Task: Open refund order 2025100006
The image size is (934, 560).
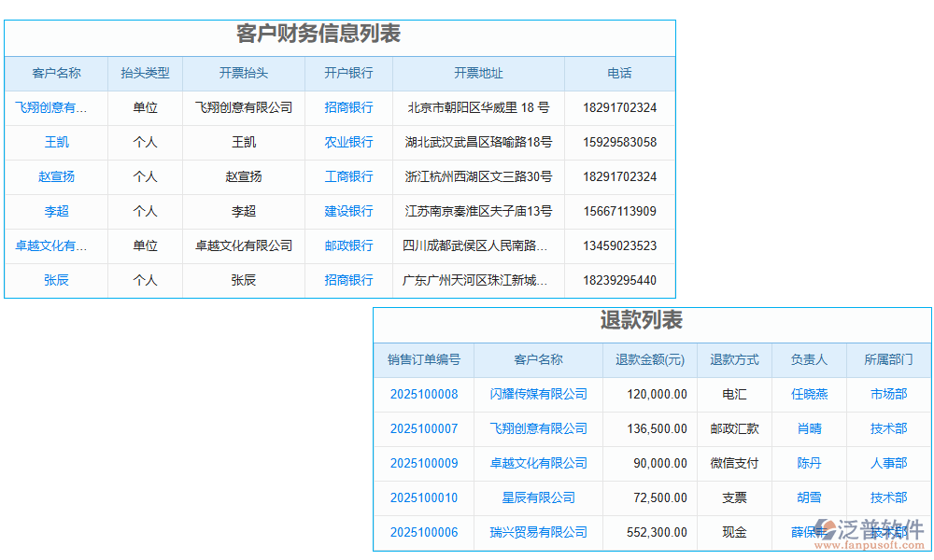Action: pos(425,532)
